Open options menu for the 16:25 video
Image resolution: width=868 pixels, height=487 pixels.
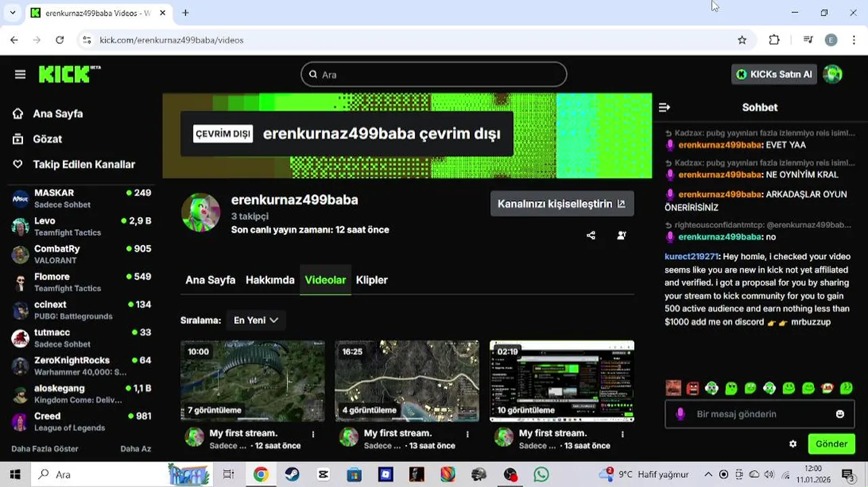point(468,434)
